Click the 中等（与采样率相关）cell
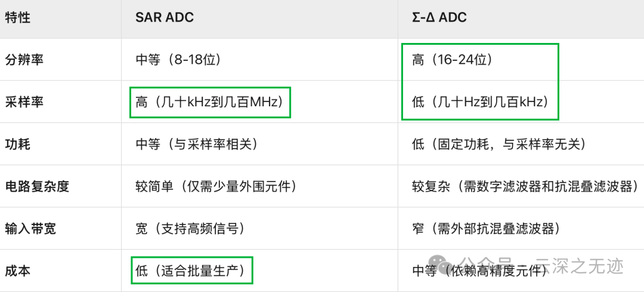The image size is (644, 292). tap(197, 145)
